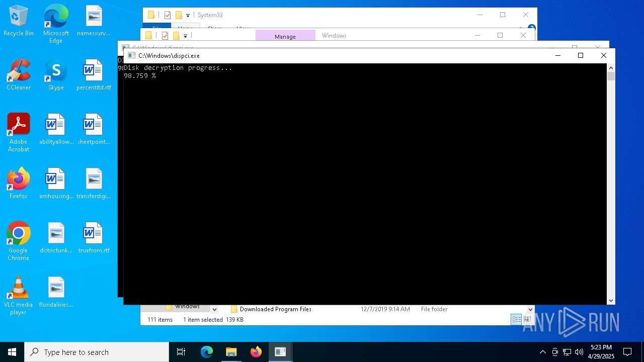This screenshot has height=362, width=644.
Task: Click the 12/7/2019 9:14 AM date cell
Action: click(385, 309)
